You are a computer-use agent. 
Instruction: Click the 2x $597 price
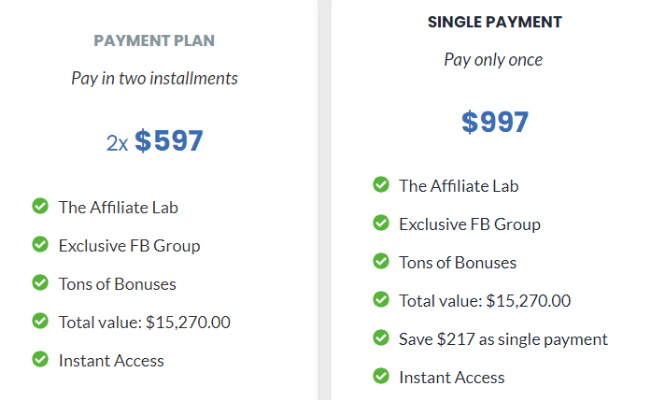154,141
